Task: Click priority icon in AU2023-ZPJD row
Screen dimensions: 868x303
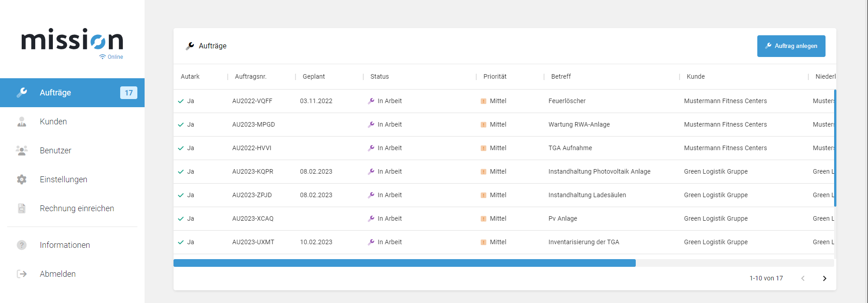Action: pyautogui.click(x=483, y=195)
